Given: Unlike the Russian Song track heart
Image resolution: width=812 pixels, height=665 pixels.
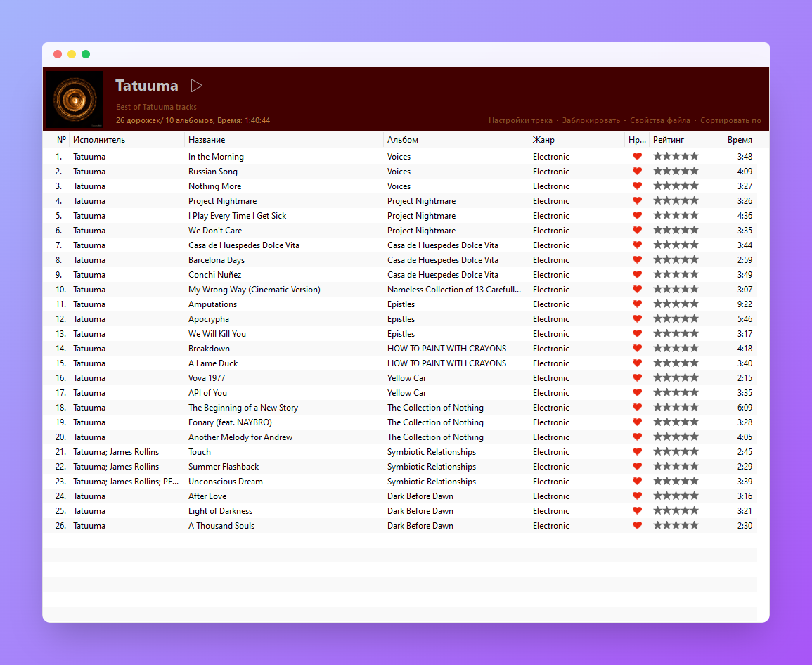Looking at the screenshot, I should (637, 171).
